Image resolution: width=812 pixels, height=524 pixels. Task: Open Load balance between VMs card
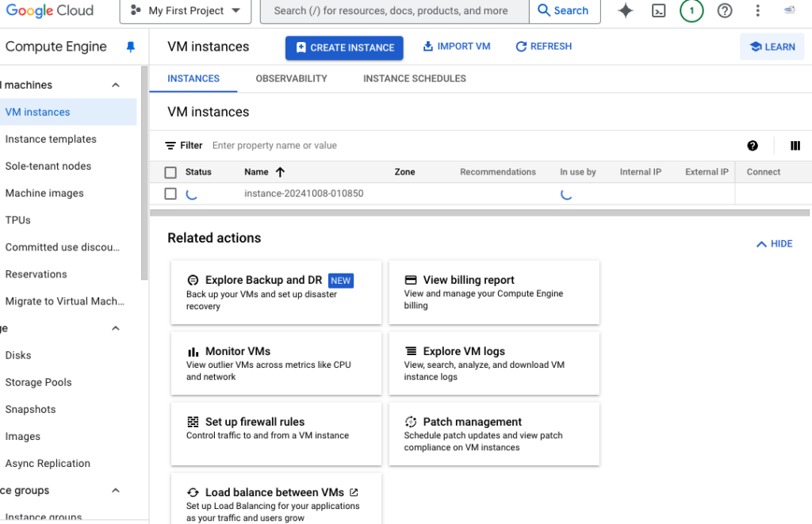276,499
